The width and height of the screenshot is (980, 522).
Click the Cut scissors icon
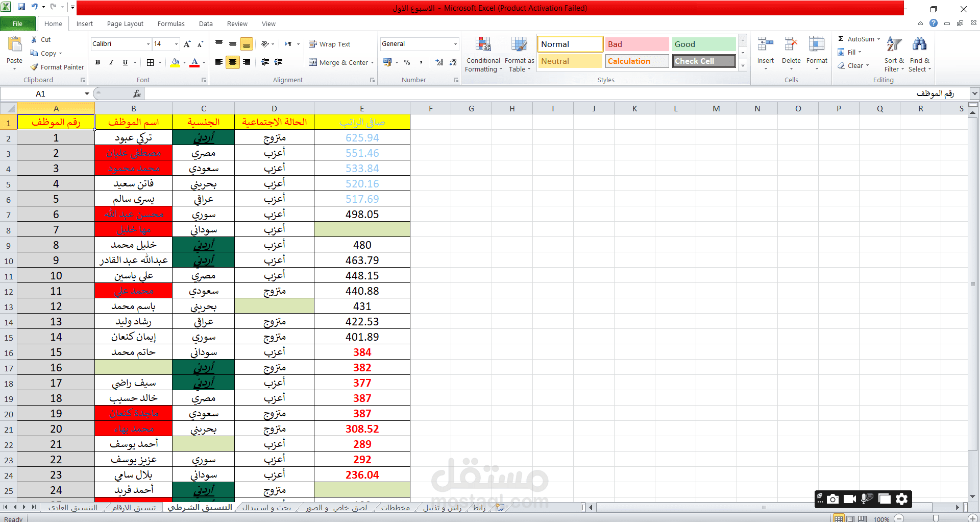(x=34, y=39)
